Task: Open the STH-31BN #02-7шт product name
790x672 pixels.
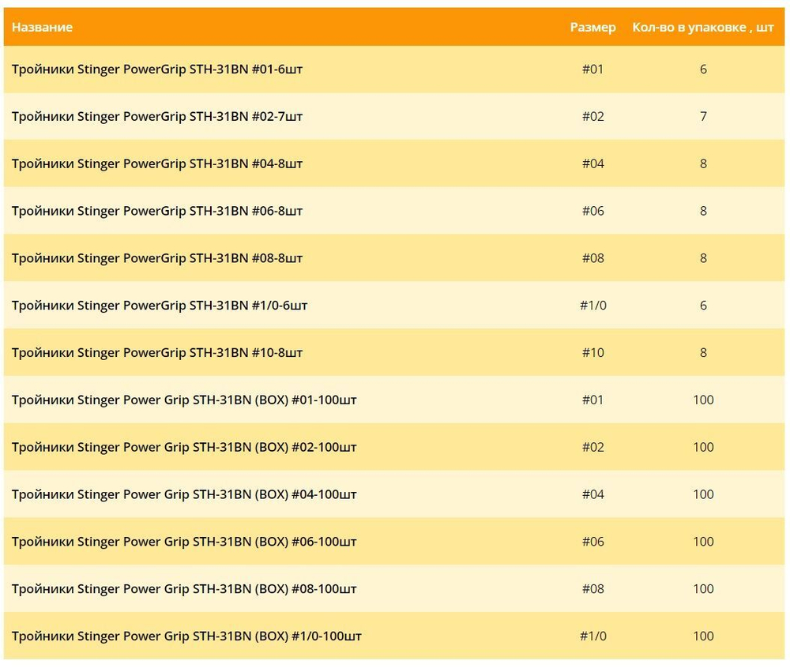Action: click(157, 116)
